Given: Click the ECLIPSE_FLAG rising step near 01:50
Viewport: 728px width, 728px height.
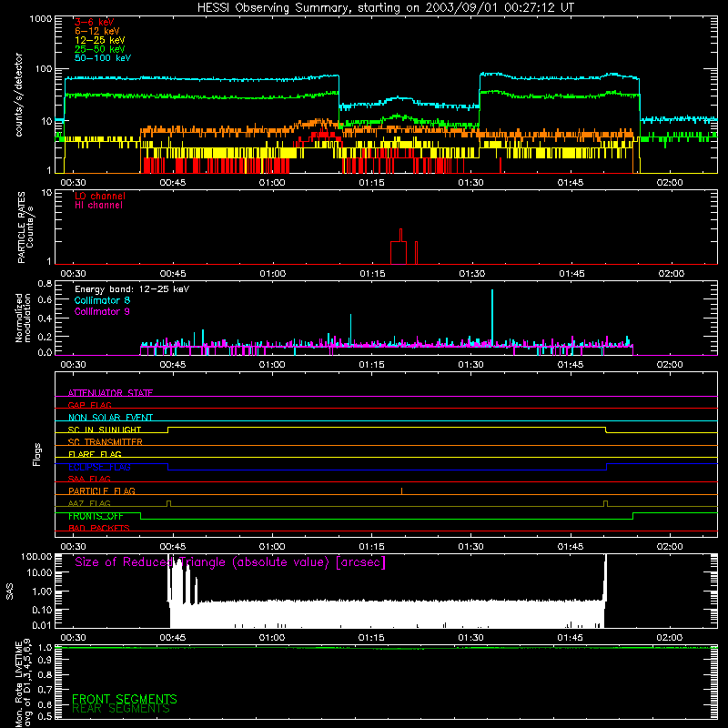Looking at the screenshot, I should tap(607, 467).
